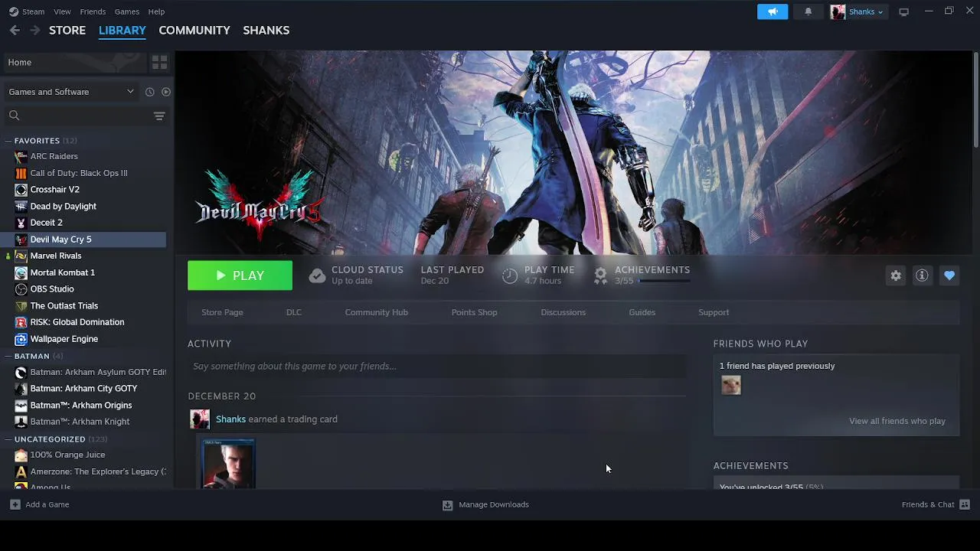Open notifications bell

coord(808,11)
